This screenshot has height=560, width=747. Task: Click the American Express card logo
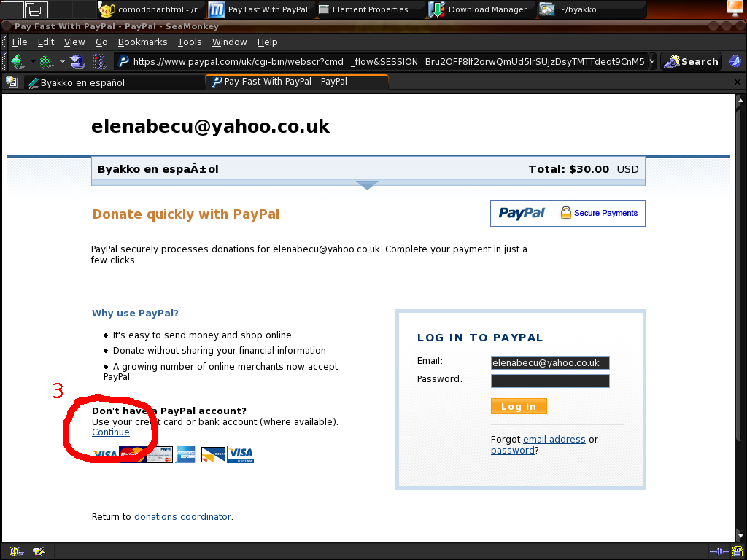tap(186, 454)
